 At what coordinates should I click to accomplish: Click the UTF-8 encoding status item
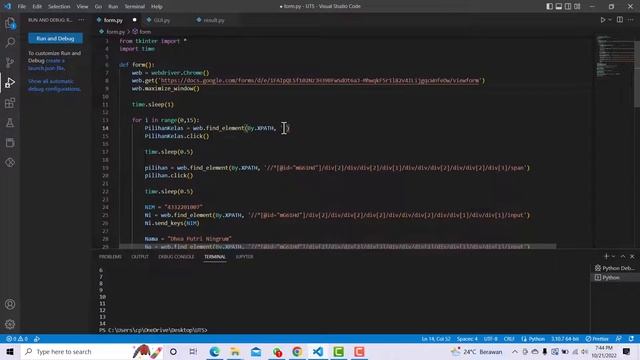(491, 339)
